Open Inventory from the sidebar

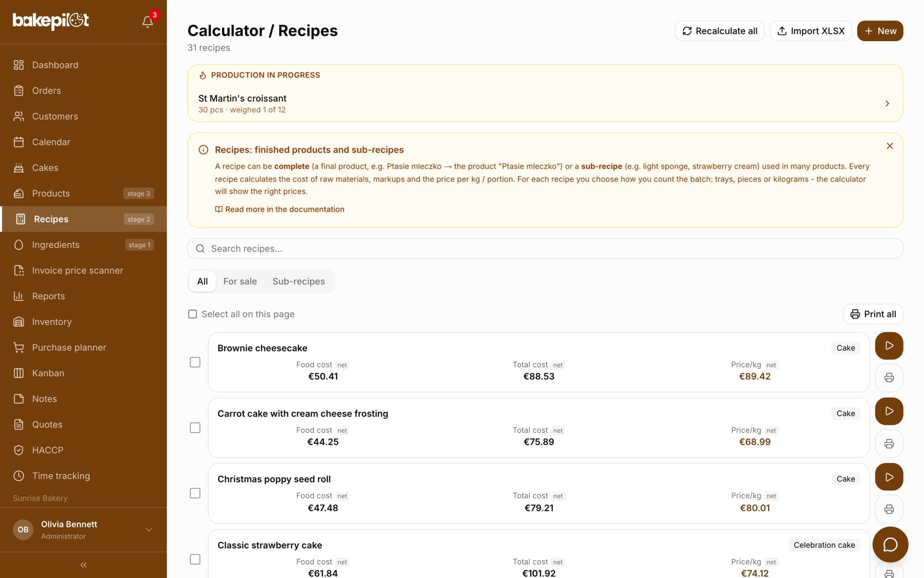point(83,322)
